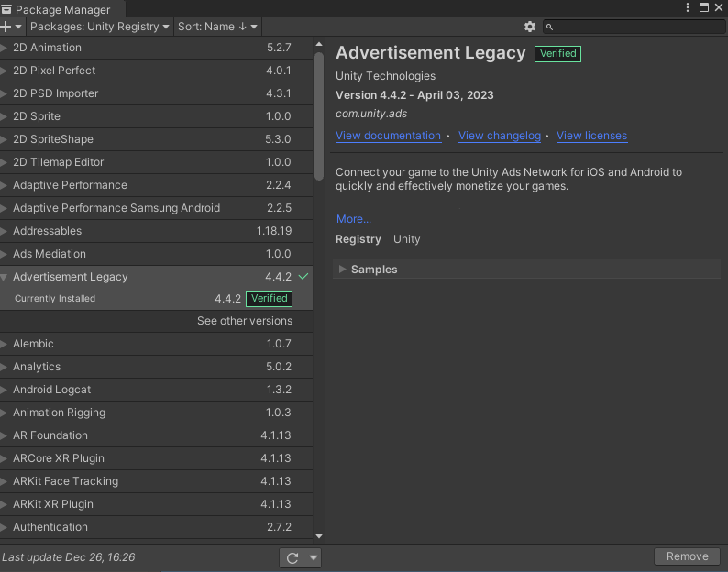This screenshot has height=572, width=728.
Task: Click the search magnifier icon
Action: point(549,27)
